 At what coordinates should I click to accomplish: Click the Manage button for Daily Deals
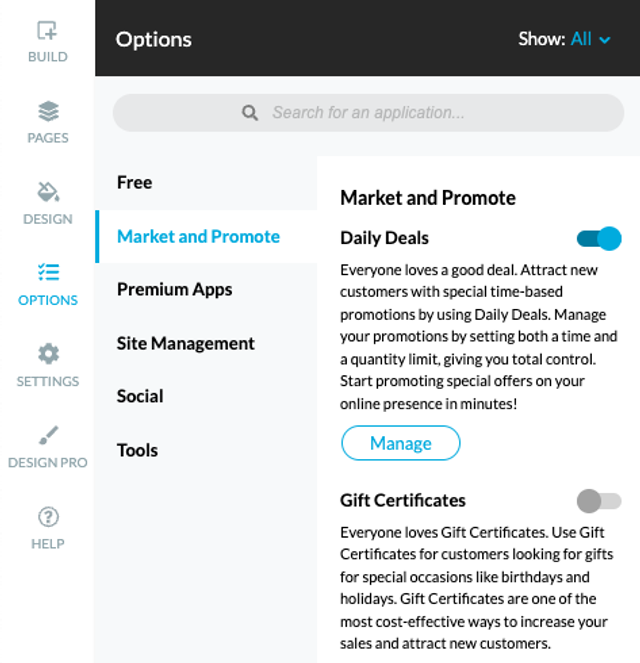click(400, 443)
